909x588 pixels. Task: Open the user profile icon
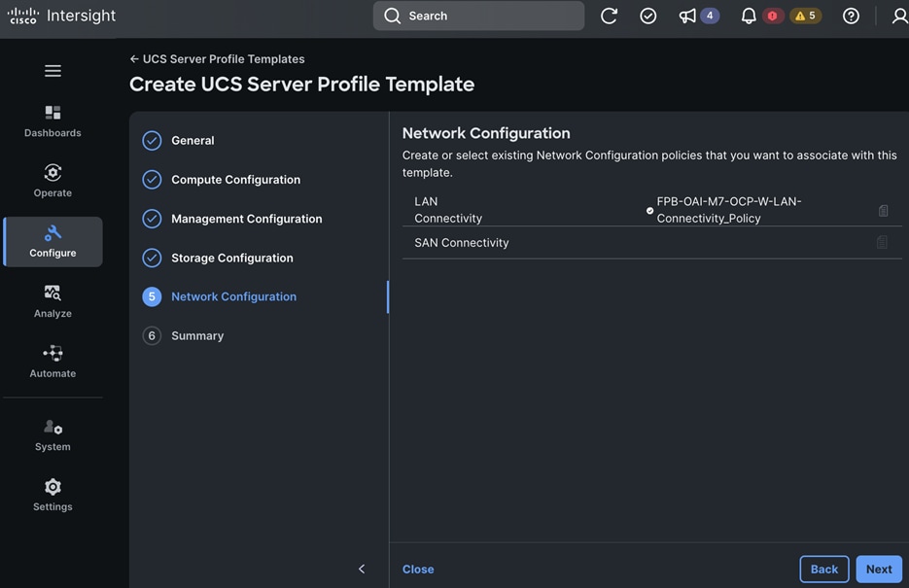coord(899,16)
